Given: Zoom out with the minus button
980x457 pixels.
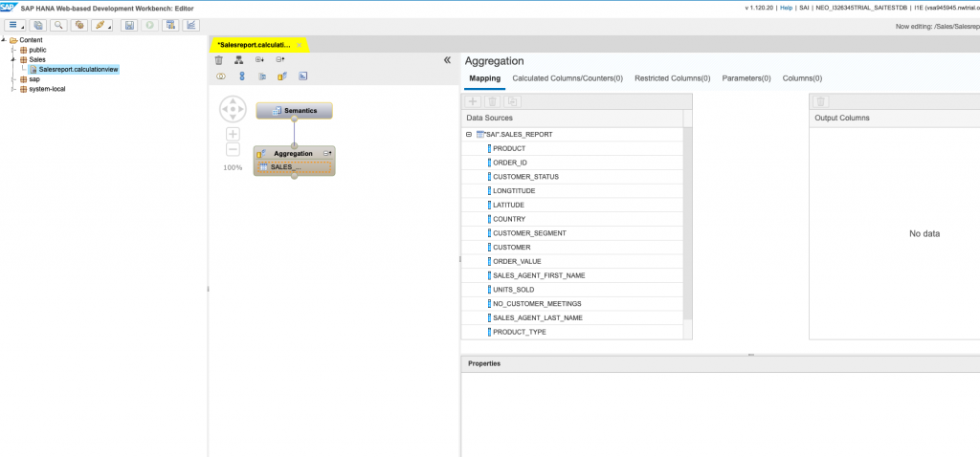Looking at the screenshot, I should [233, 150].
